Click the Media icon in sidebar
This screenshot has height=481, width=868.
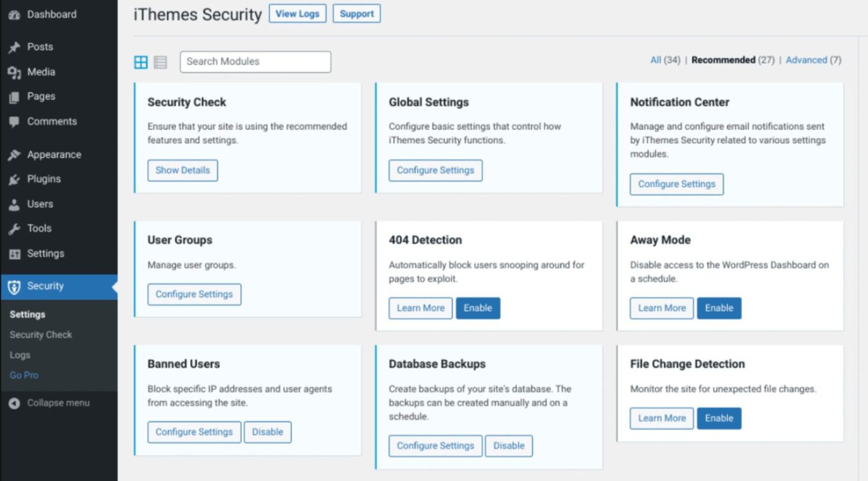click(14, 73)
